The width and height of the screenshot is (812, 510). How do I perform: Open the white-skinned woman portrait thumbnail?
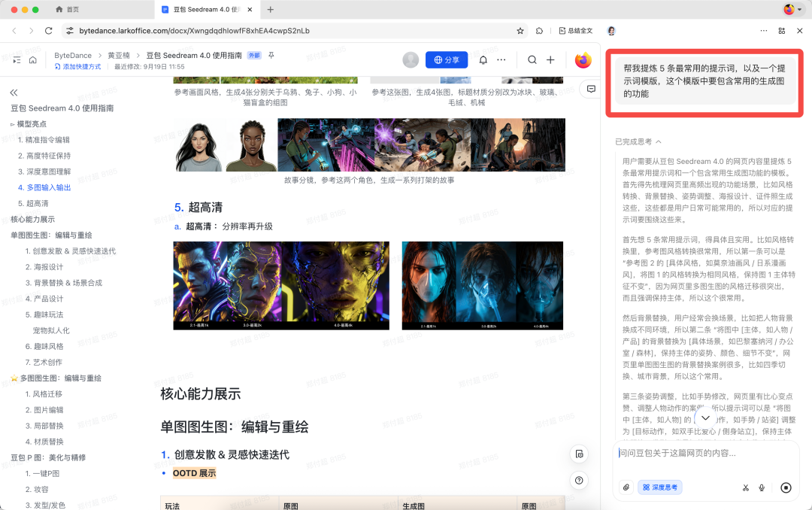198,145
